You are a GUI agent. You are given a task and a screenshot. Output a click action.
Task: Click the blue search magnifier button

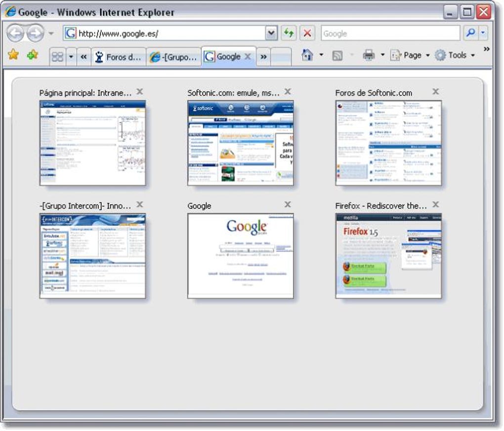point(471,33)
